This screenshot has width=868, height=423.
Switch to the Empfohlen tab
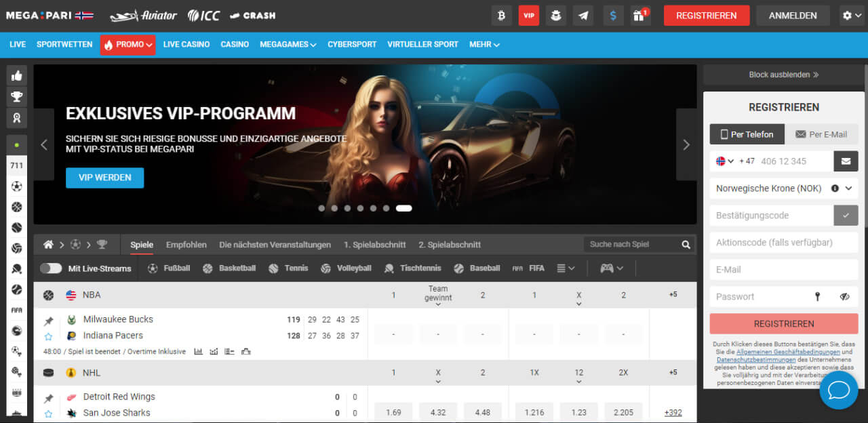point(186,245)
